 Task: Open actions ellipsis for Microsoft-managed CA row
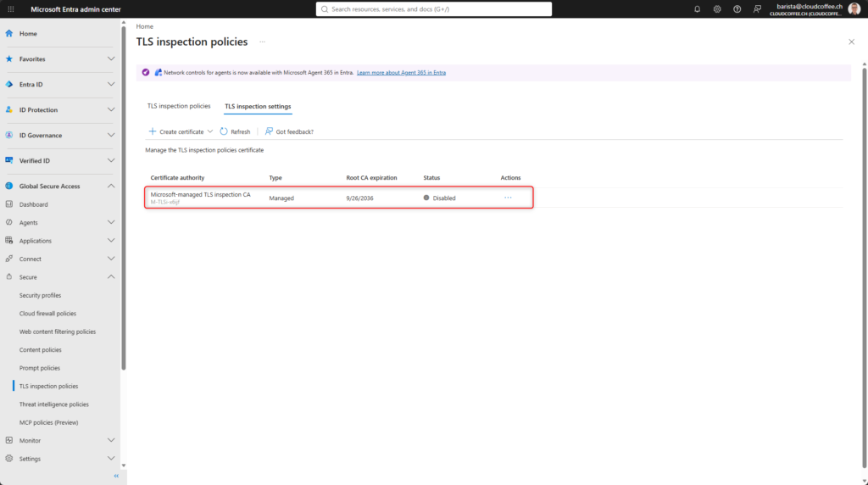509,198
